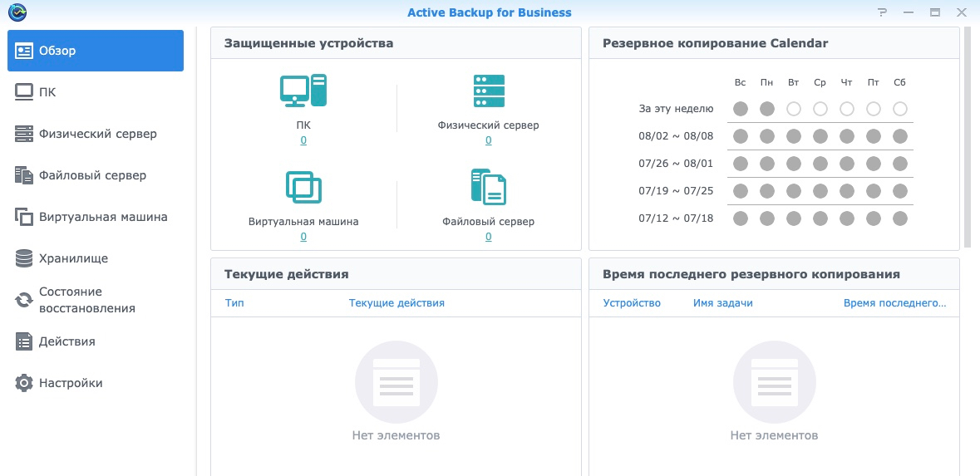
Task: Click the count link under Физический сервер
Action: pos(488,140)
